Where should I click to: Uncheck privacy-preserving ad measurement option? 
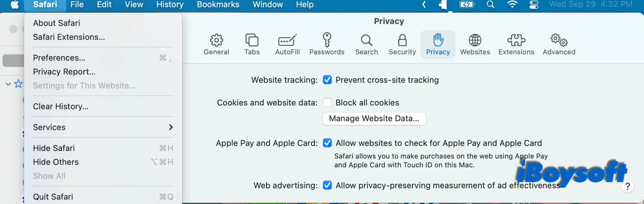click(x=327, y=185)
